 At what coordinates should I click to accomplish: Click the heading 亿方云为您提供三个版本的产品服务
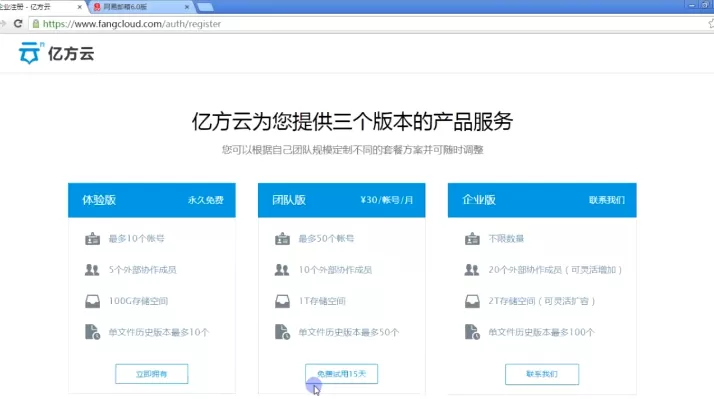coord(352,122)
